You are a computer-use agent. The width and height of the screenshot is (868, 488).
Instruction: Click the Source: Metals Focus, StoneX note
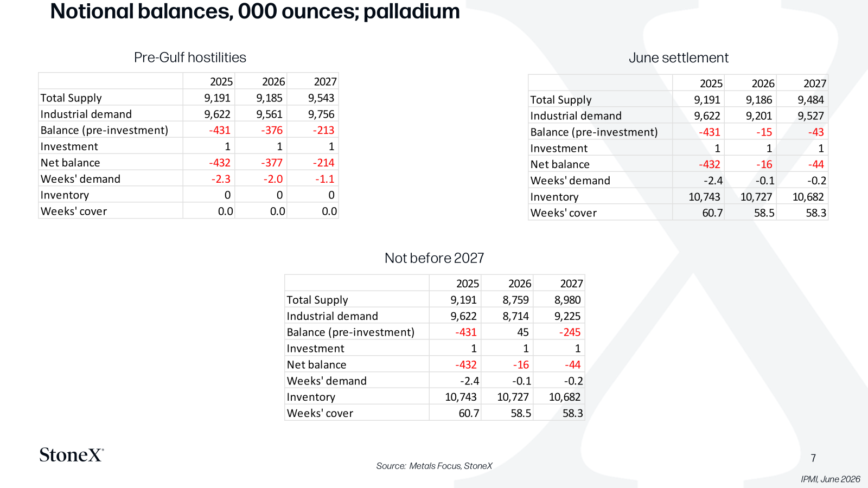pos(434,466)
